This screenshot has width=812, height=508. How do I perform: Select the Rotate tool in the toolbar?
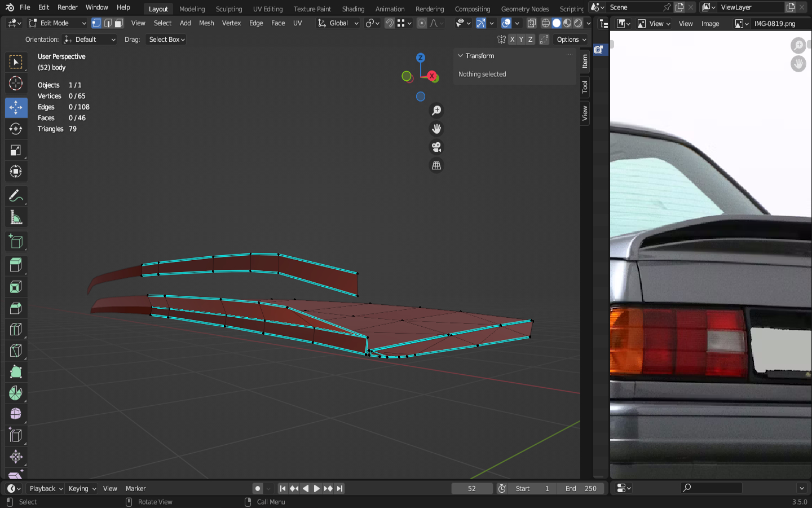[16, 129]
